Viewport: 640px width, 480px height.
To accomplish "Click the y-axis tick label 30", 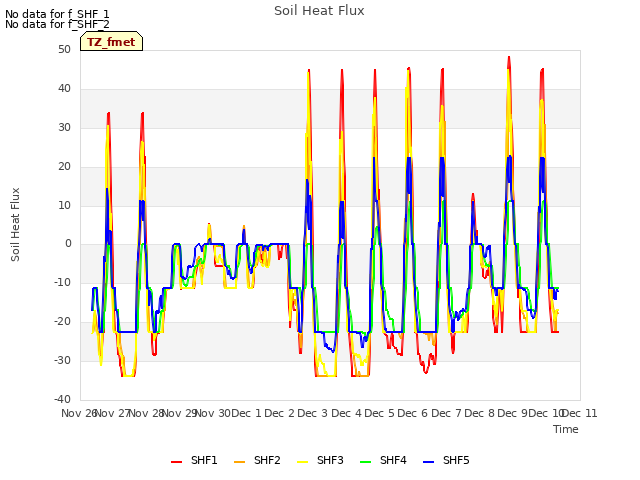I will (x=64, y=127).
